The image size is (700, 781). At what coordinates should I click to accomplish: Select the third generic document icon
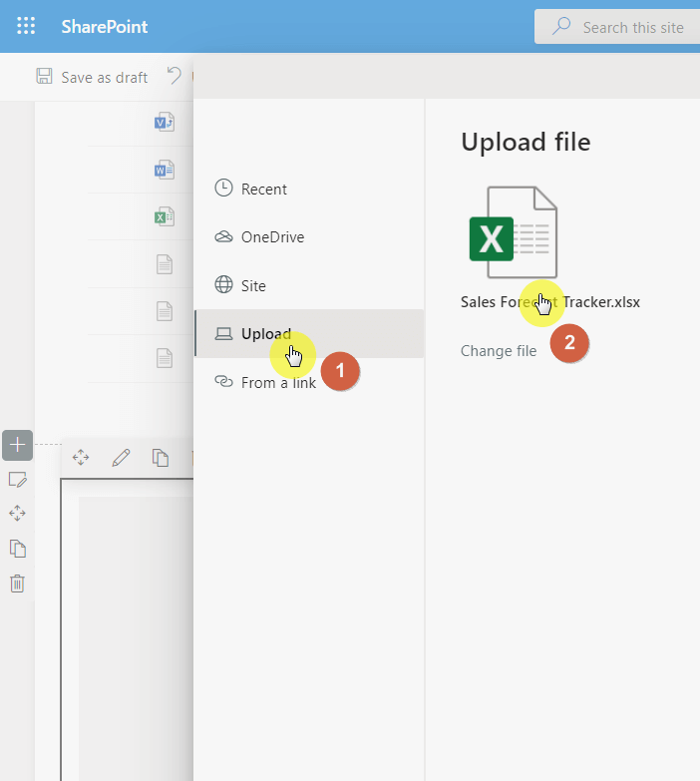pos(165,358)
